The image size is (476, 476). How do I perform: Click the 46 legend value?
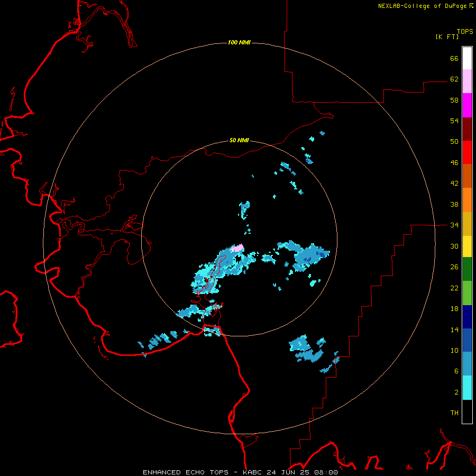tap(454, 162)
